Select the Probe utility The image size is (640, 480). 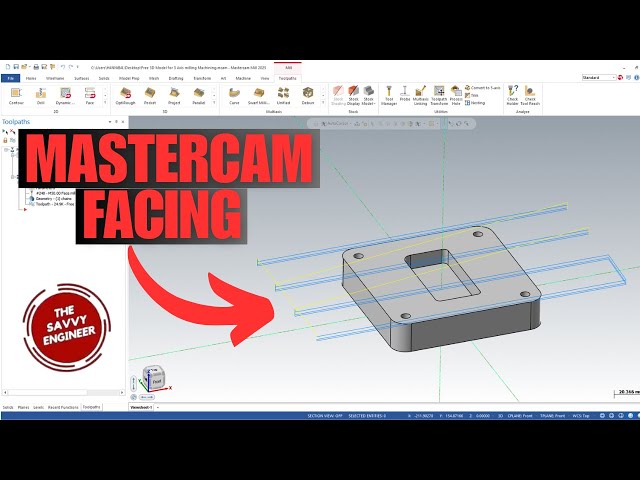[x=404, y=94]
